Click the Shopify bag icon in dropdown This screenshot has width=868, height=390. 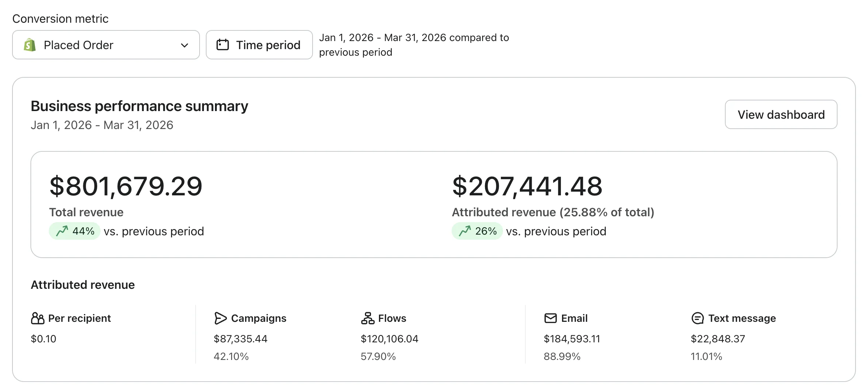click(x=30, y=45)
